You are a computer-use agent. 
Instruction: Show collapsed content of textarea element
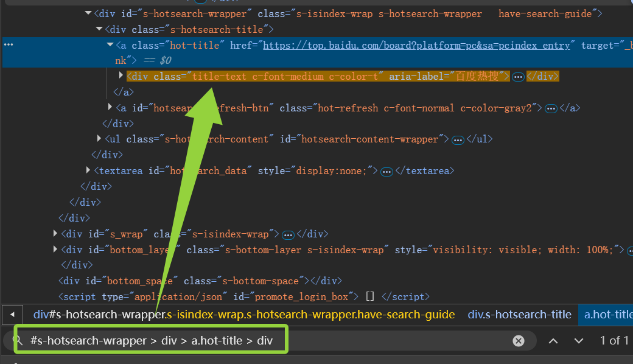386,172
